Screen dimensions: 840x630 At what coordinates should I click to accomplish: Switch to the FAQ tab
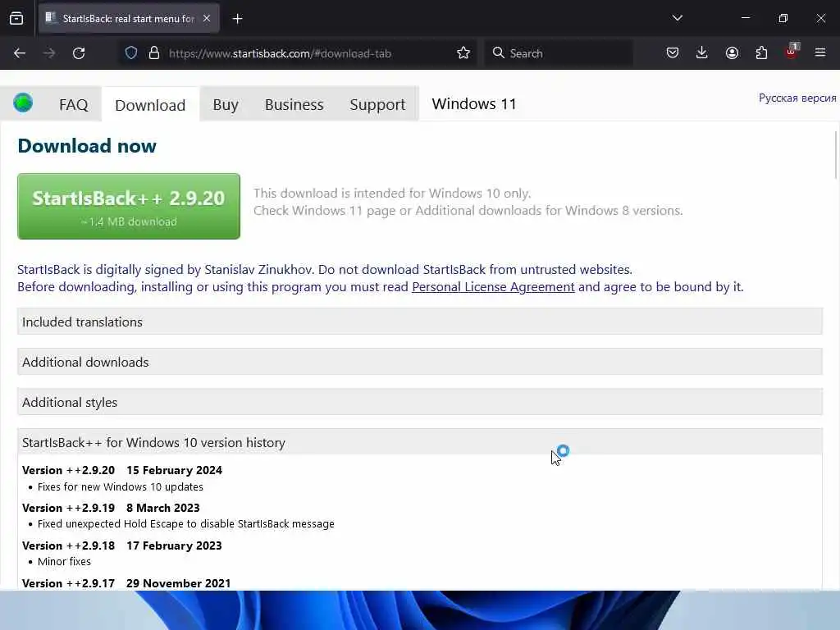(x=73, y=104)
